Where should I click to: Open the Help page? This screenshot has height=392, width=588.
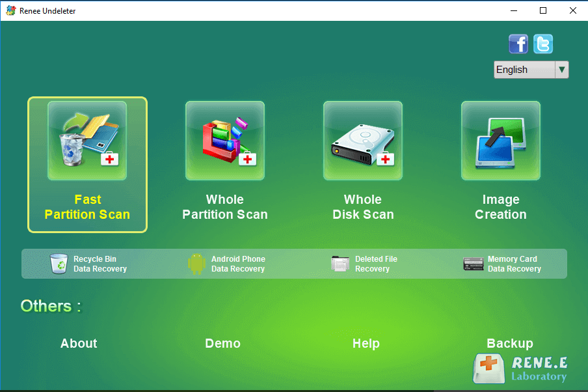click(x=366, y=343)
